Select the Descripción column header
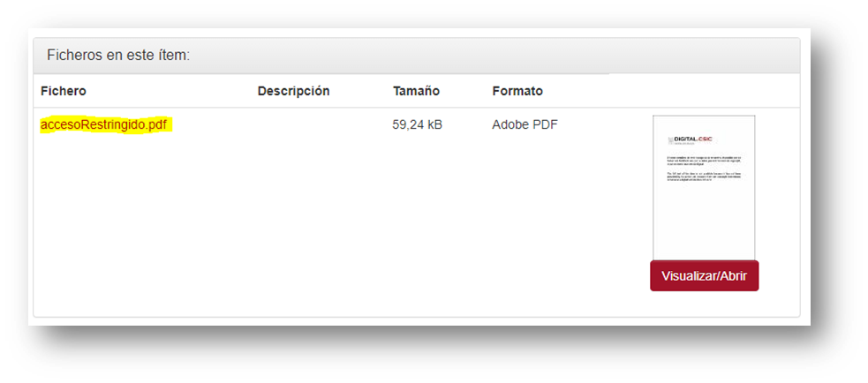Image resolution: width=868 pixels, height=383 pixels. [x=293, y=91]
